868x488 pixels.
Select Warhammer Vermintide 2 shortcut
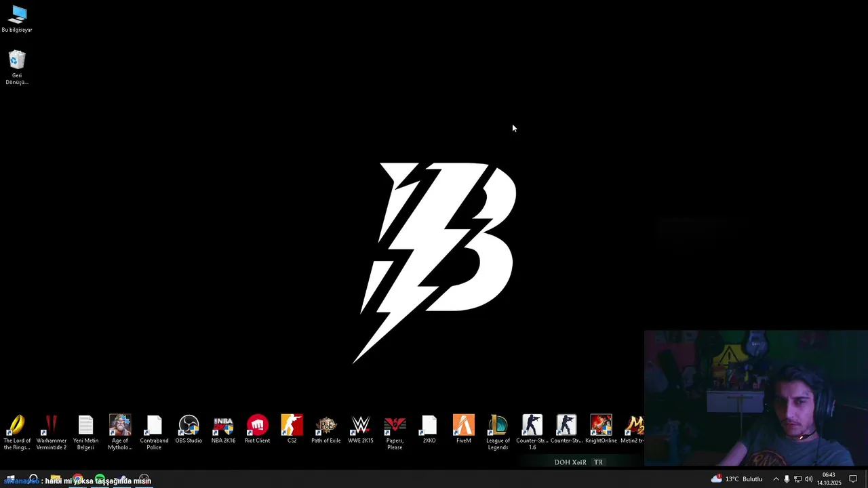point(52,432)
